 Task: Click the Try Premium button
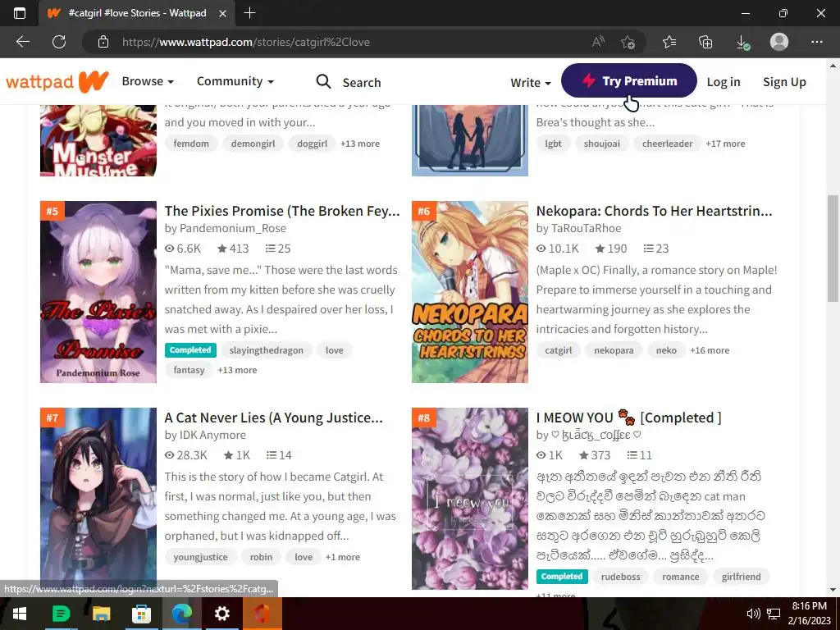pos(629,81)
